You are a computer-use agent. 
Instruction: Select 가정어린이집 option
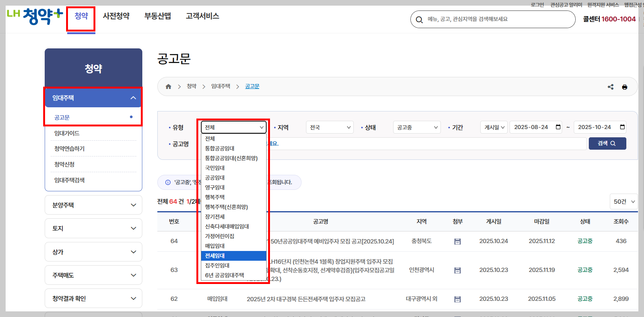pos(234,236)
